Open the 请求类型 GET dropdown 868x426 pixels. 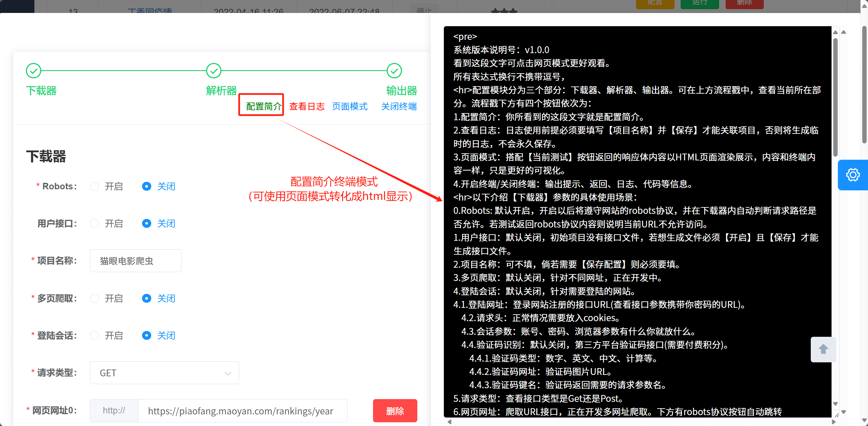pos(164,373)
